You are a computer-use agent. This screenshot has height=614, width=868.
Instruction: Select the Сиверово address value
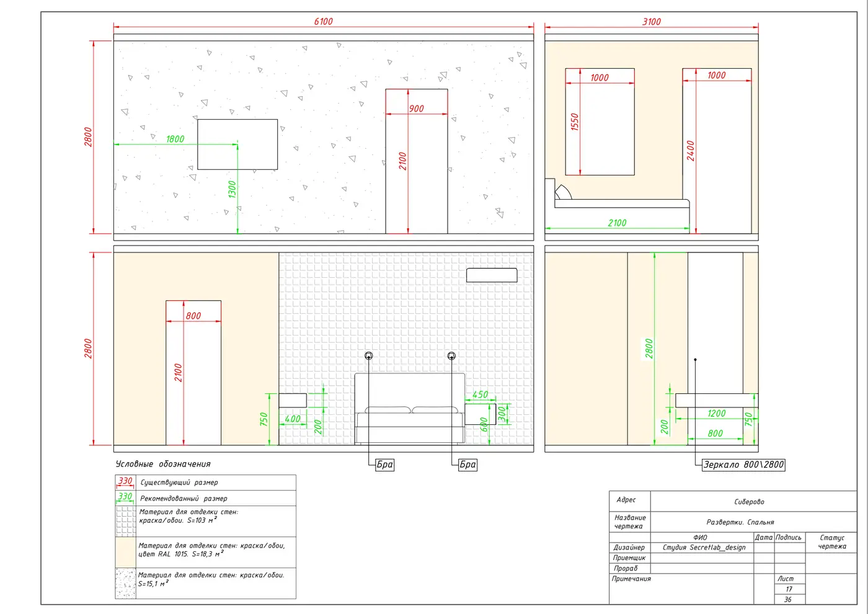(x=749, y=502)
